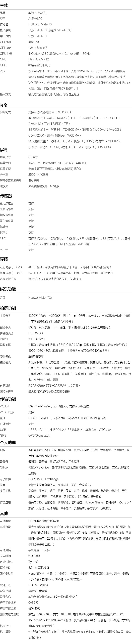
Task: Select the 运行内存（RAM） label
Action: [x=11, y=267]
